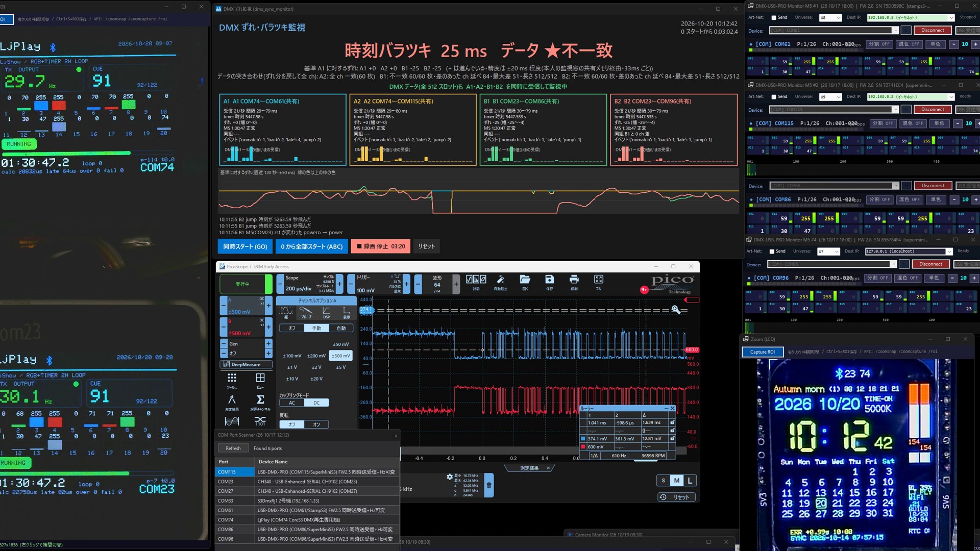Select the ±200 mV voltage range for channel A
980x551 pixels.
(x=316, y=356)
